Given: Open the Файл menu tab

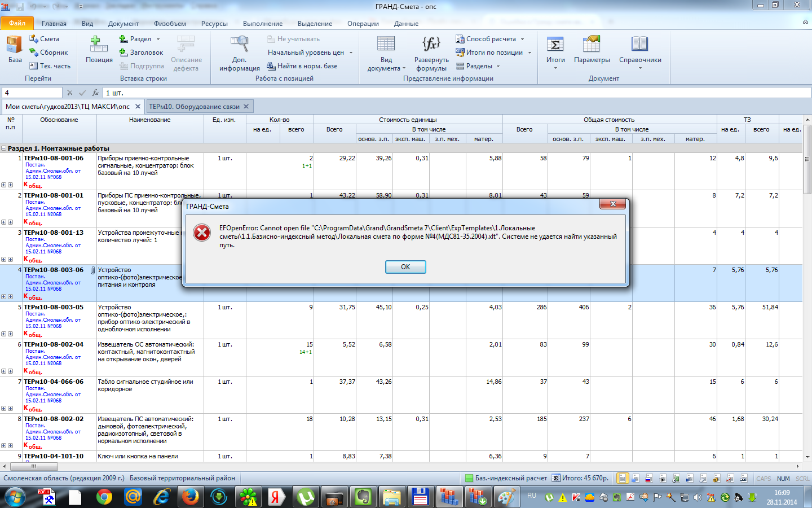Looking at the screenshot, I should pos(17,23).
